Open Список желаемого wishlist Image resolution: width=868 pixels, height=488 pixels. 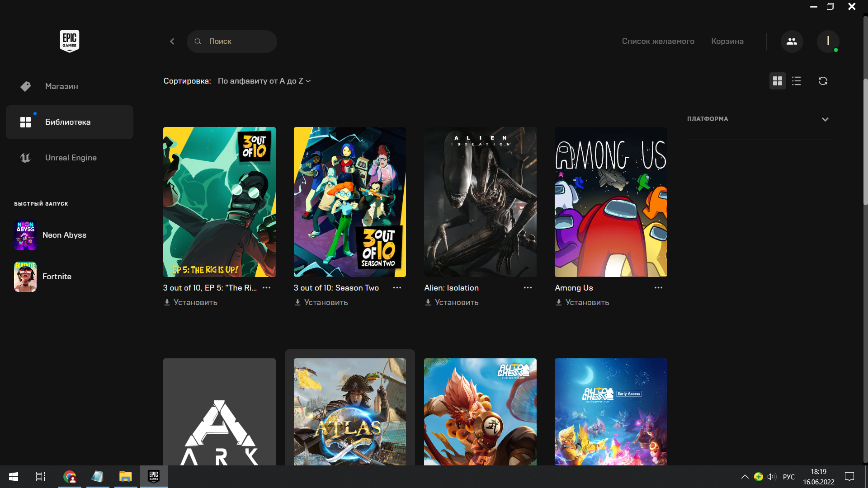click(658, 41)
